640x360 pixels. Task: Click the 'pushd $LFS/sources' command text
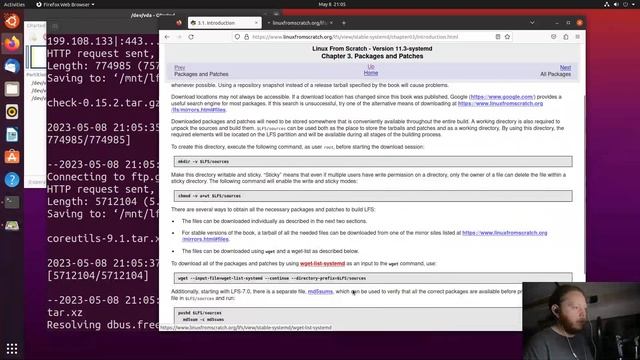coord(200,313)
